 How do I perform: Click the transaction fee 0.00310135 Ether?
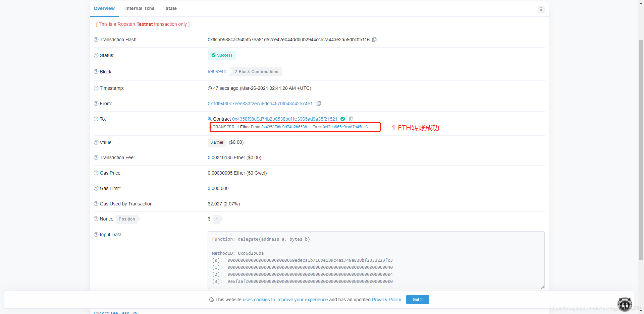point(234,158)
